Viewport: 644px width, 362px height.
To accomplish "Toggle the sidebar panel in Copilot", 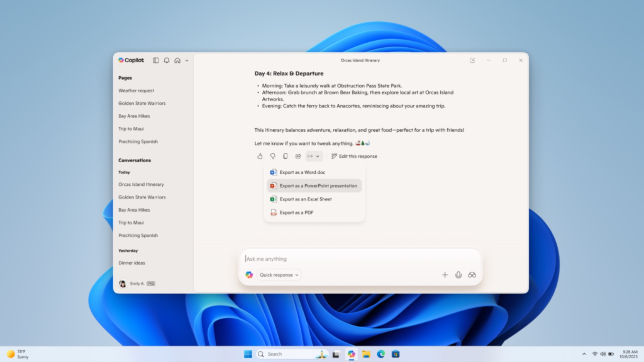I will pos(156,61).
